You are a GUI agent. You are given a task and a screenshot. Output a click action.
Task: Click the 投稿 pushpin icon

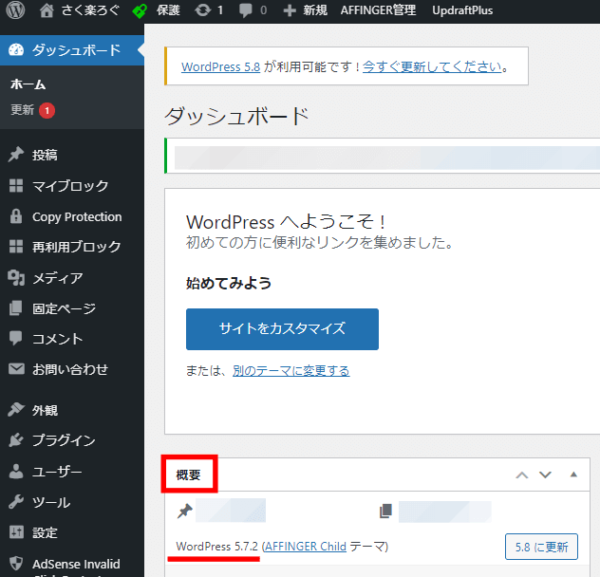(16, 155)
